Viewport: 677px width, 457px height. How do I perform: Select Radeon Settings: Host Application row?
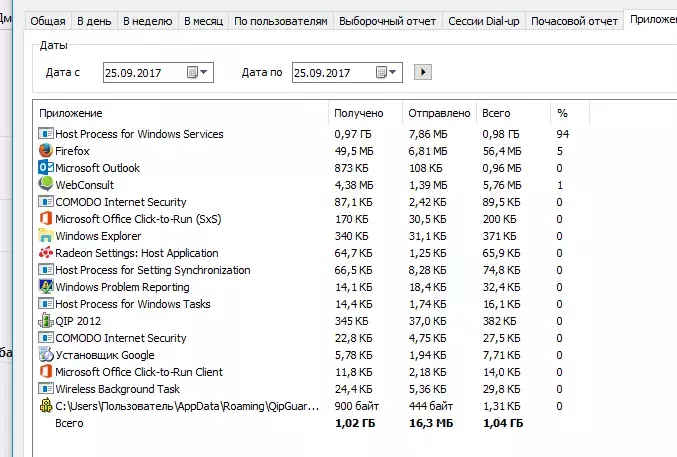coord(137,253)
